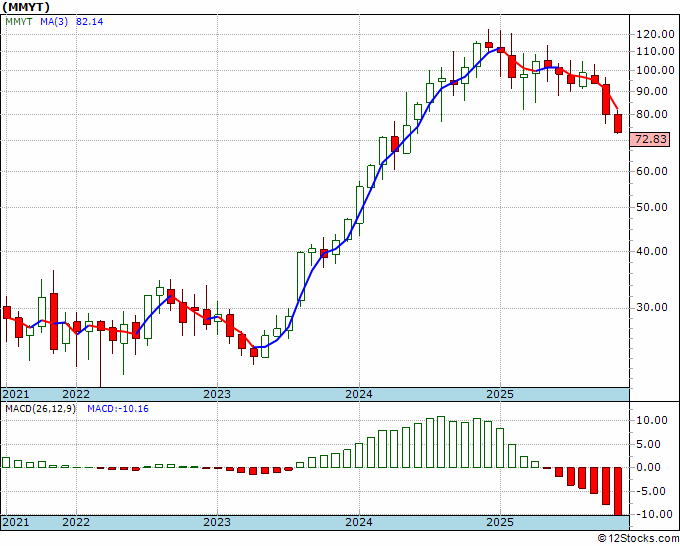Click 2023 on the MACD panel timeline
This screenshot has width=680, height=546.
tap(217, 522)
